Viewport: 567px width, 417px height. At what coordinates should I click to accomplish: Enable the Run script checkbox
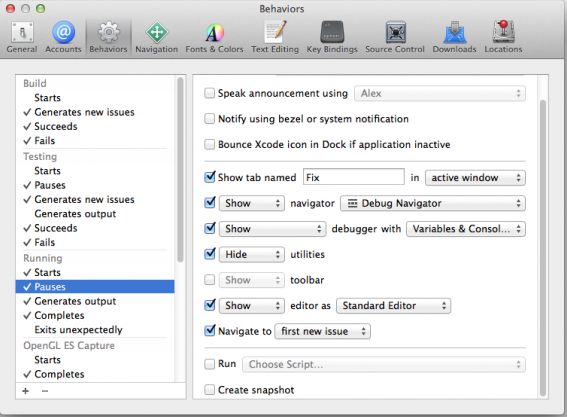[x=209, y=364]
